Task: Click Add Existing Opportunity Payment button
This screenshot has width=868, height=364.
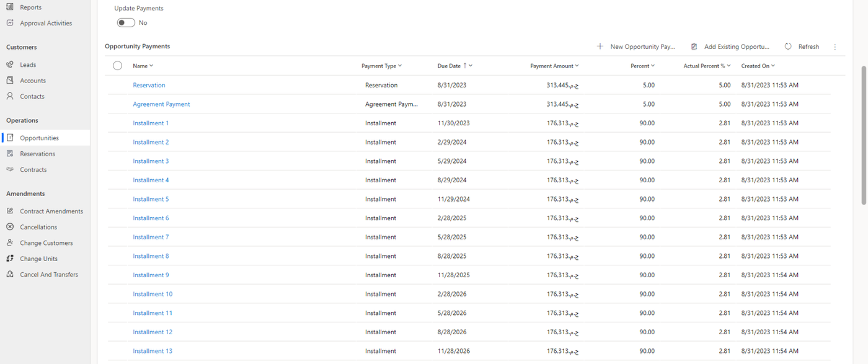Action: click(730, 47)
